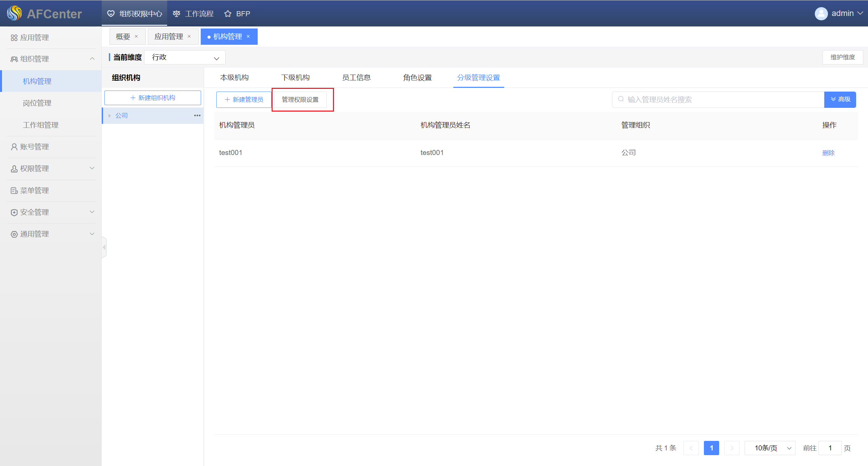Open 菜单管理 in the left sidebar
The image size is (868, 466).
(34, 191)
